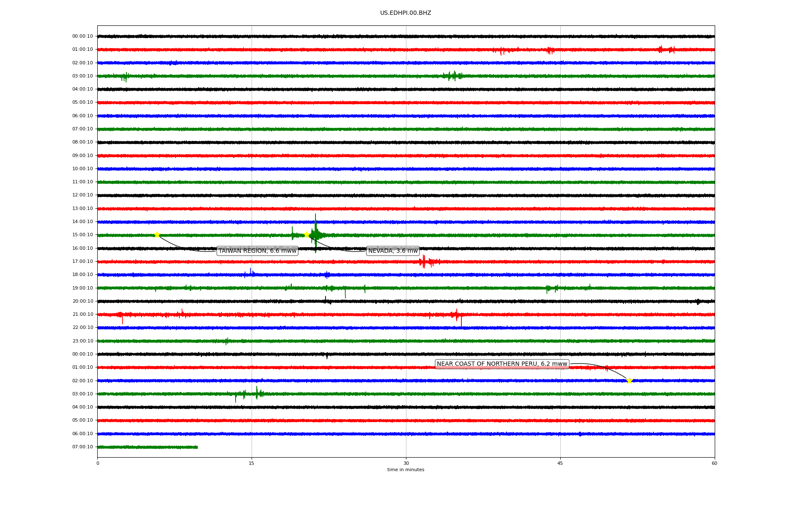Click the last 07:00:10 time label
Viewport: 812px width, 508px height.
click(x=82, y=447)
